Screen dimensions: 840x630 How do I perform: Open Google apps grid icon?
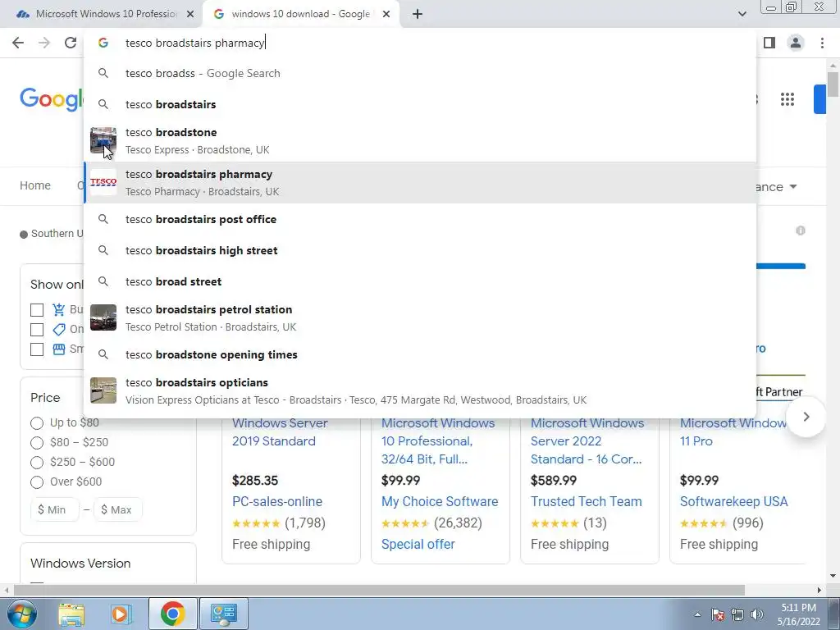coord(787,99)
